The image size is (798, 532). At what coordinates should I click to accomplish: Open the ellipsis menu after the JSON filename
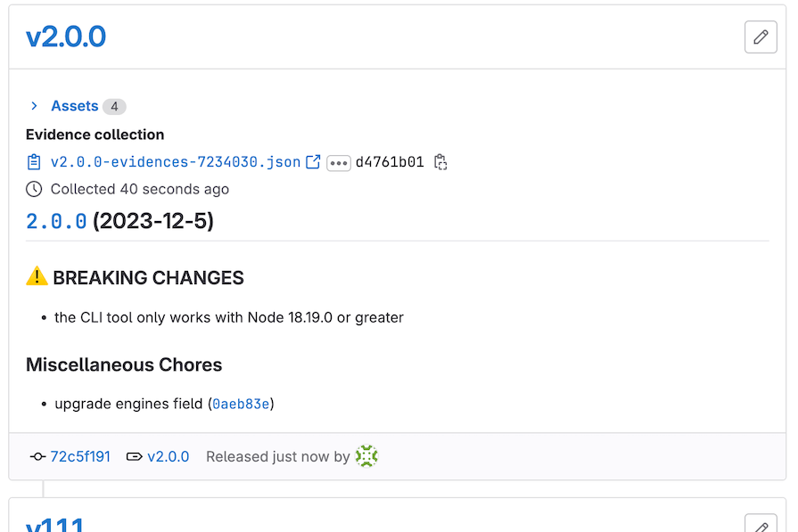pyautogui.click(x=339, y=162)
